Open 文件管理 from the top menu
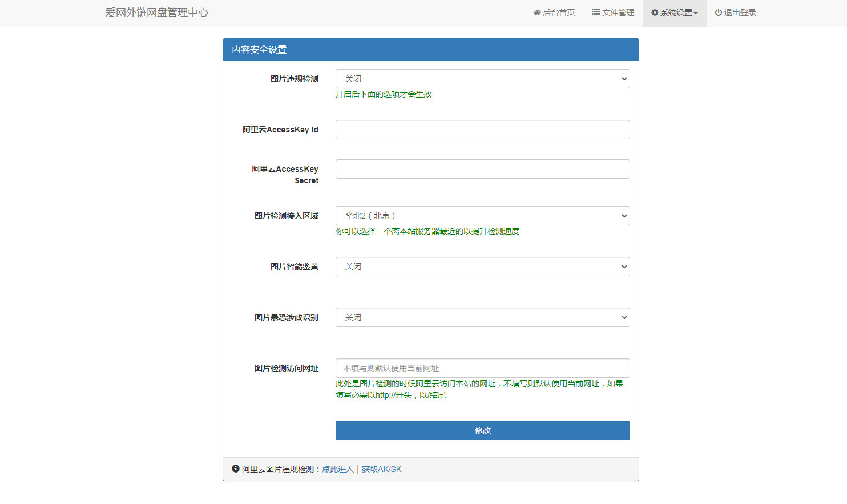Viewport: 847px width, 504px height. [618, 13]
